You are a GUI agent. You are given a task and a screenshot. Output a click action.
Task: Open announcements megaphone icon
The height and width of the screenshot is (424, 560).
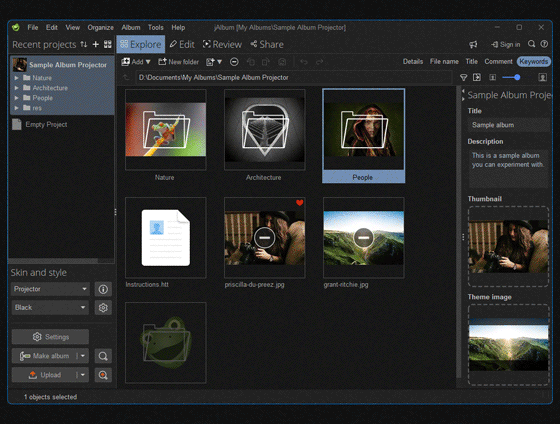473,44
